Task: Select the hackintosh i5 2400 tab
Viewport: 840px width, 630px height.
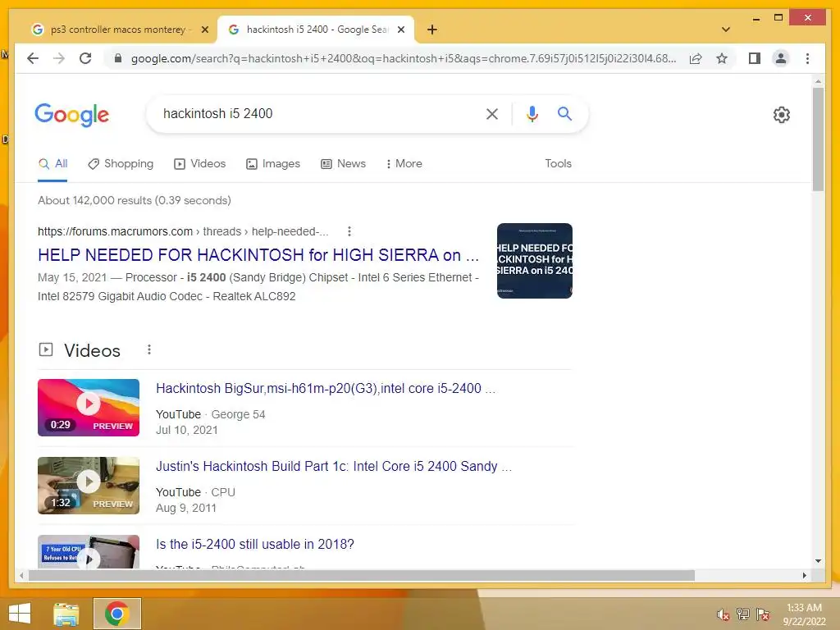Action: (x=316, y=30)
